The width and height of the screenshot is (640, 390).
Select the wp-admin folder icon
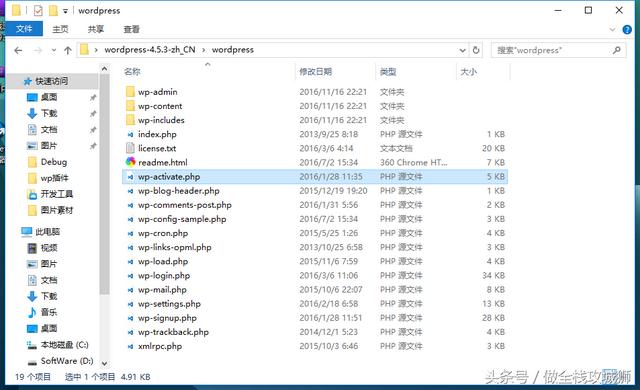coord(130,91)
